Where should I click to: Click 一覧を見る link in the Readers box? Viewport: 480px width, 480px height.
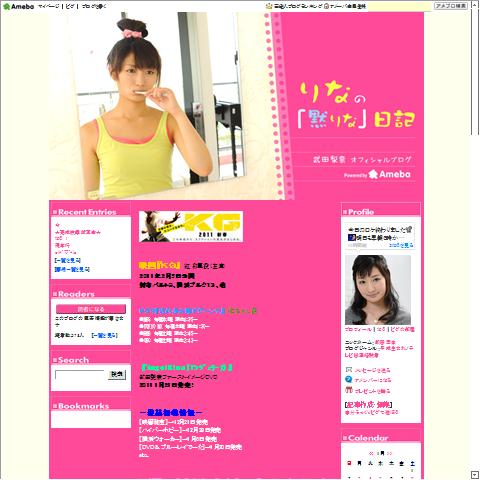click(x=104, y=335)
